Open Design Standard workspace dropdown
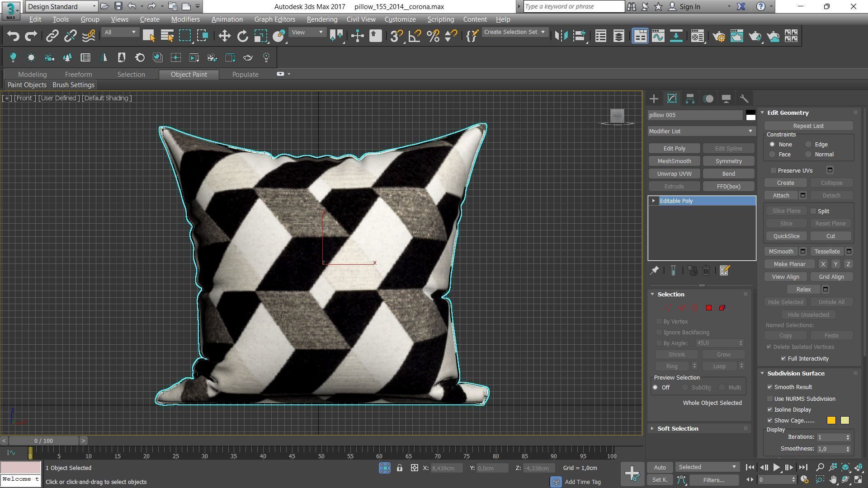The image size is (868, 488). pos(61,6)
